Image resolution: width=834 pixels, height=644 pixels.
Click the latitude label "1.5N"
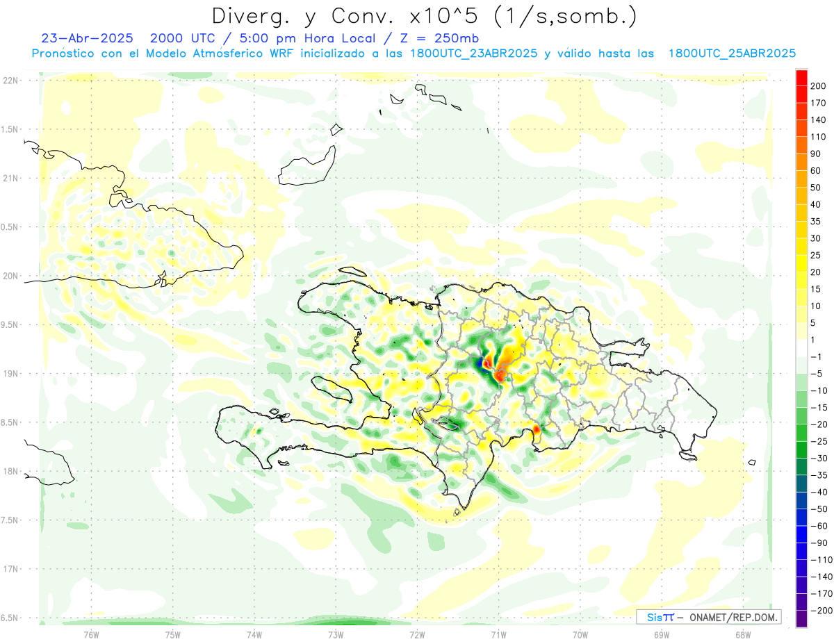10,129
